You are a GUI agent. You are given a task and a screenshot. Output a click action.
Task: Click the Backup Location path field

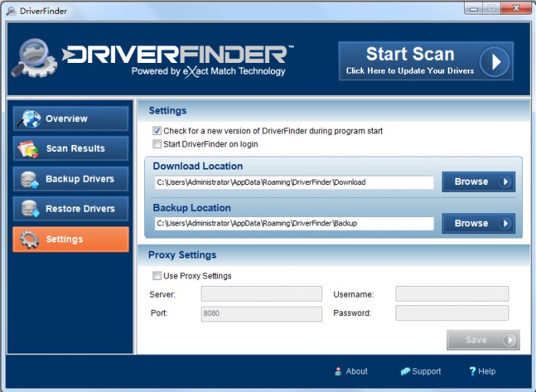(294, 223)
